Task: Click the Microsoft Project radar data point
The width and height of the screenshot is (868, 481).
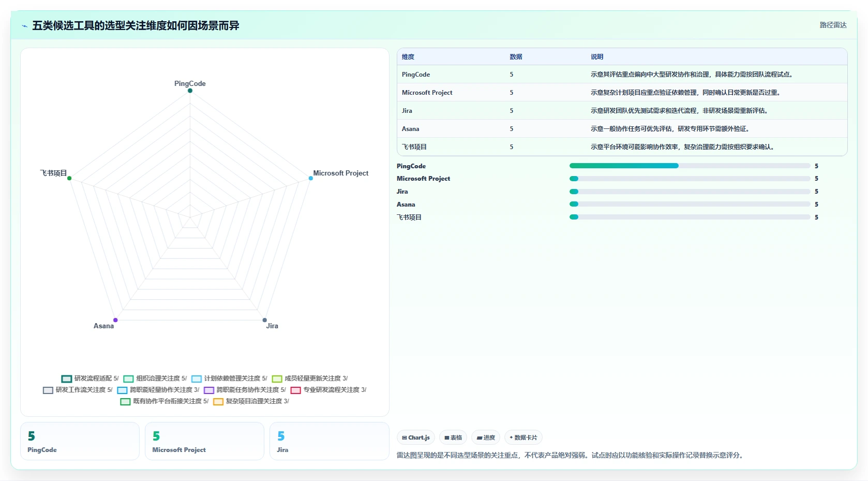Action: (x=311, y=178)
